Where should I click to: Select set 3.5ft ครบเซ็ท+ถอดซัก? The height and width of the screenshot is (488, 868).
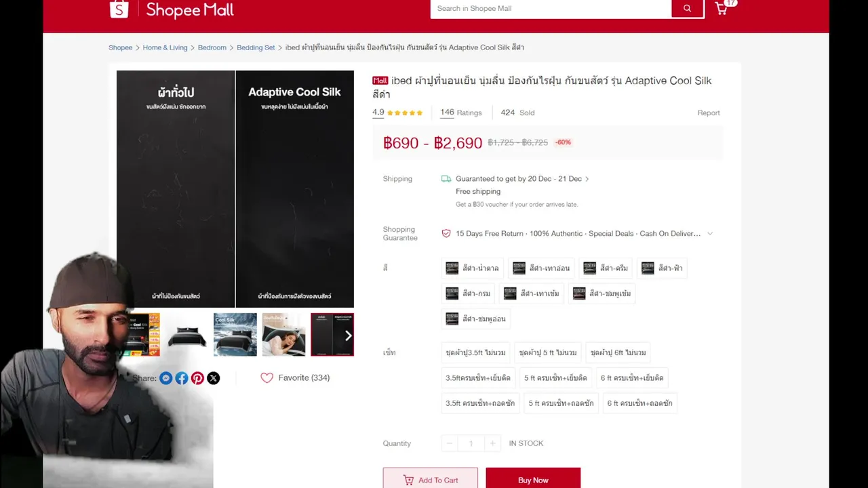pos(480,403)
